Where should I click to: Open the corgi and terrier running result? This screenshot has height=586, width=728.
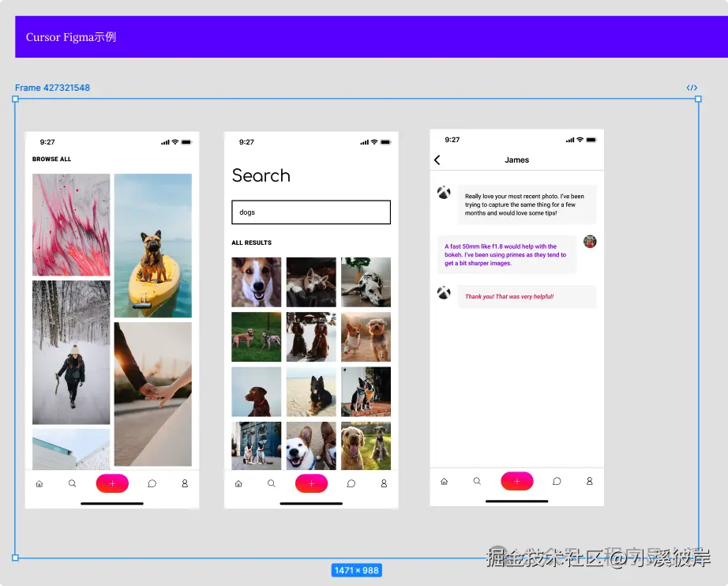[366, 337]
